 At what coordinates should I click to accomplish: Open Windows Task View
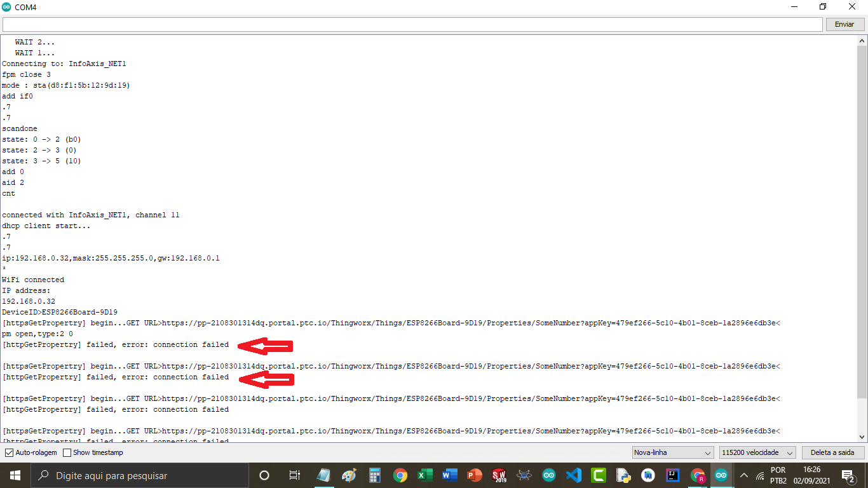pyautogui.click(x=294, y=475)
